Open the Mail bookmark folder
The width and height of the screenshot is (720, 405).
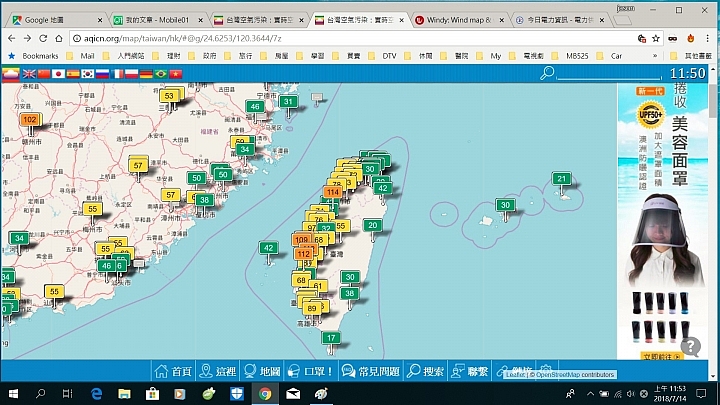coord(81,56)
